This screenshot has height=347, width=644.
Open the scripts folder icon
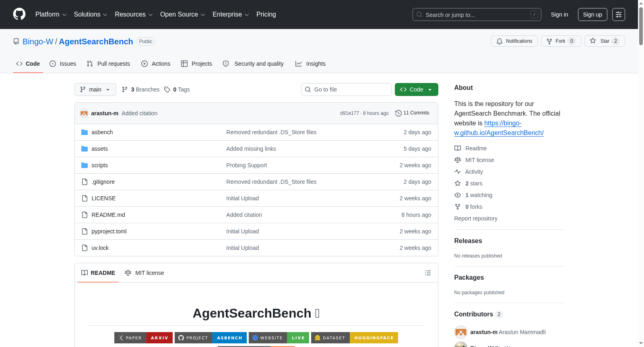tap(85, 165)
